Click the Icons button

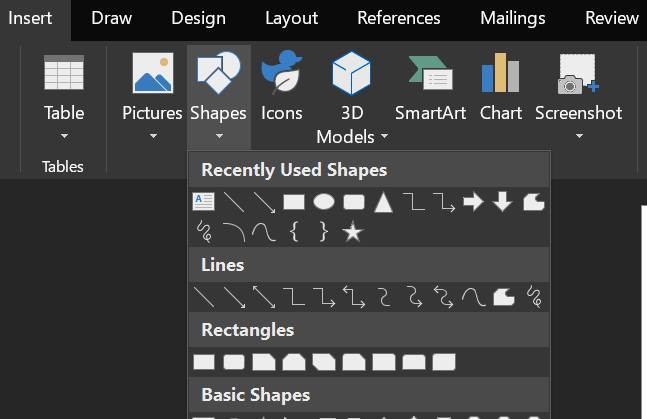(282, 87)
